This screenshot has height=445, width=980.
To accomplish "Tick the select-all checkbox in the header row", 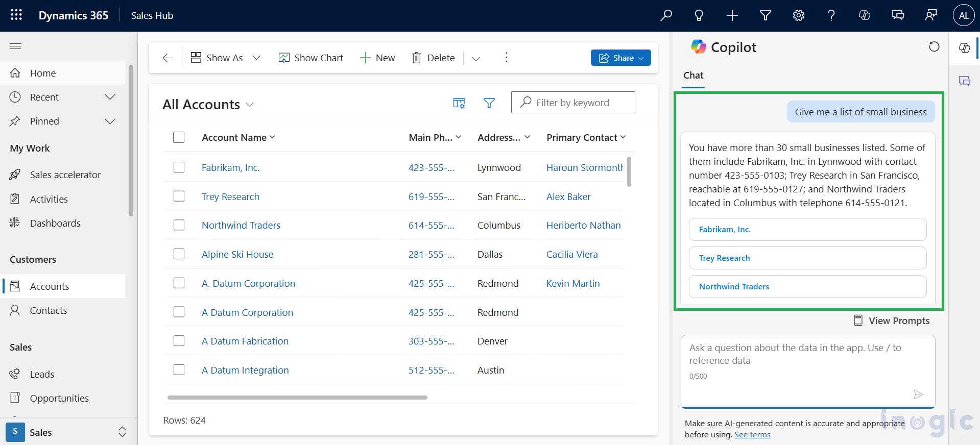I will (x=179, y=137).
